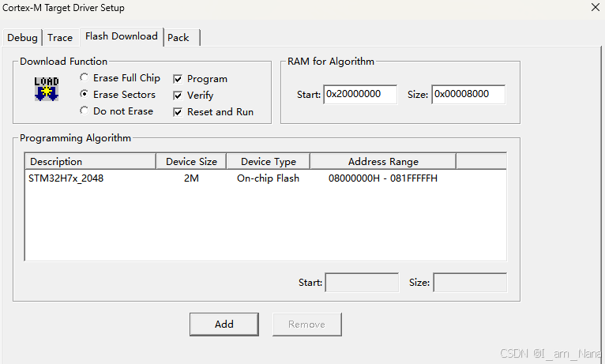Viewport: 605px width, 364px height.
Task: Click the Address Range column header
Action: tap(383, 162)
